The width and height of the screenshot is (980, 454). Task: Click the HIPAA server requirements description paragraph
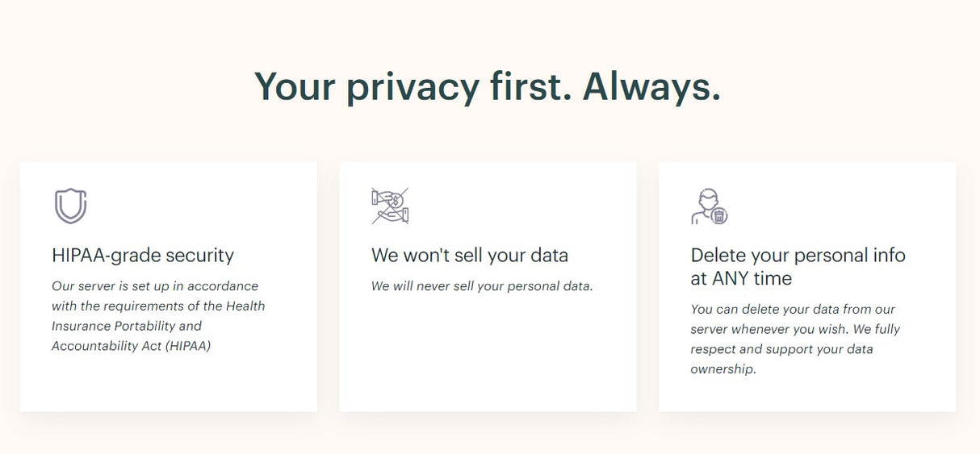pos(158,316)
